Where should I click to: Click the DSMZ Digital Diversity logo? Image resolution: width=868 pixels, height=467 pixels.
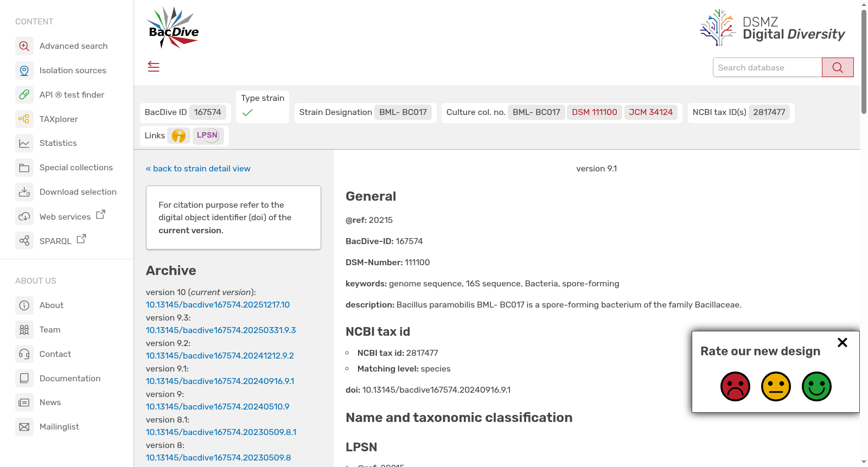[x=773, y=28]
